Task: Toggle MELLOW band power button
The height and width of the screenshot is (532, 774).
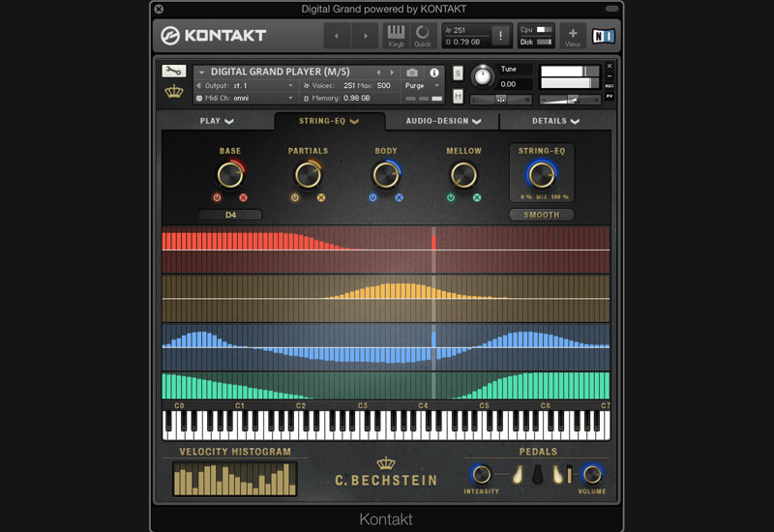Action: pos(451,197)
